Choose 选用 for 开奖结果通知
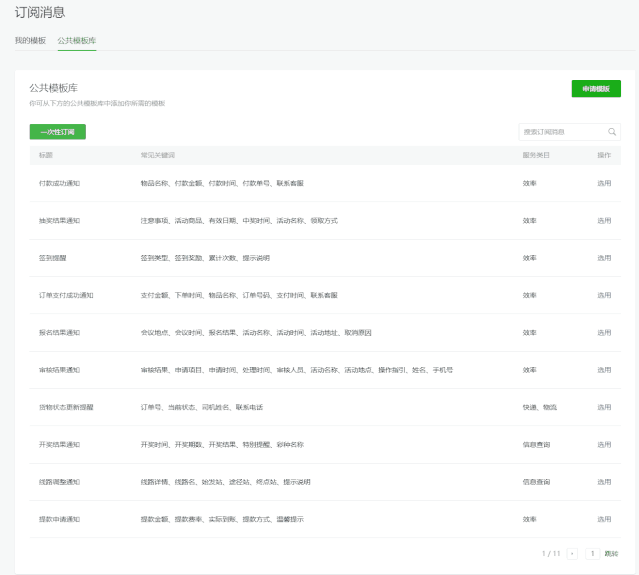The width and height of the screenshot is (639, 575). [x=604, y=444]
